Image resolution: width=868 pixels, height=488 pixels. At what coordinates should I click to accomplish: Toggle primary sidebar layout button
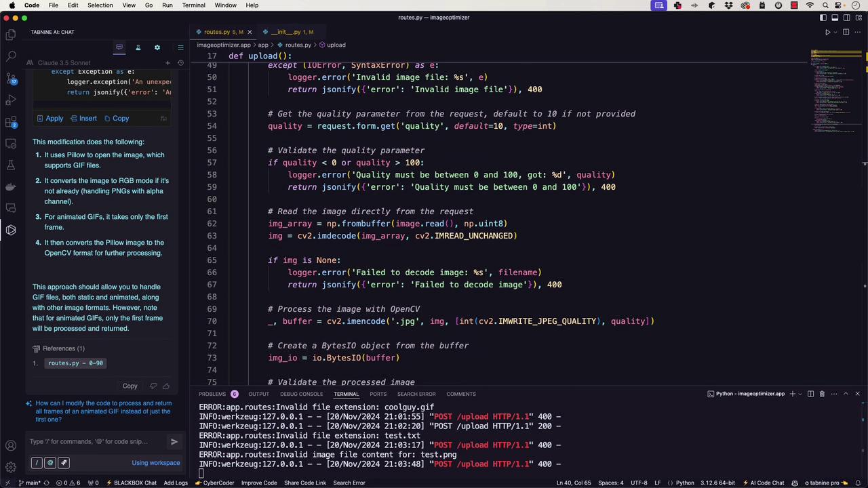tap(823, 18)
